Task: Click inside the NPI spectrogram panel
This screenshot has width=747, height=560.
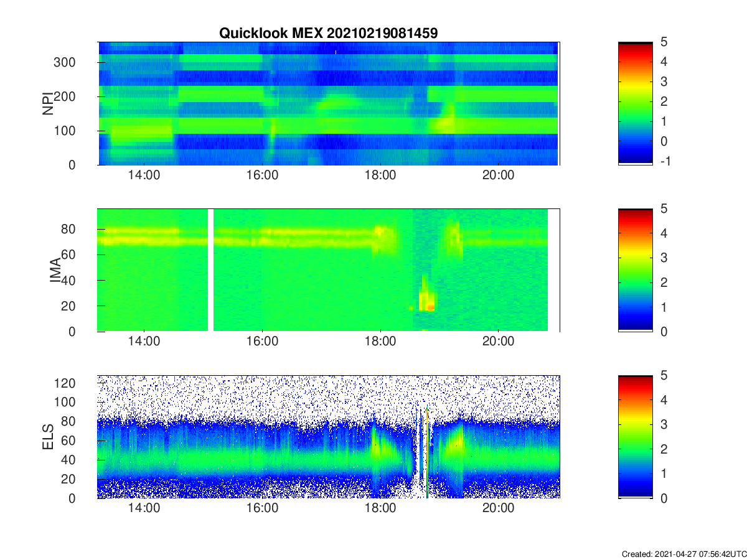Action: tap(329, 103)
